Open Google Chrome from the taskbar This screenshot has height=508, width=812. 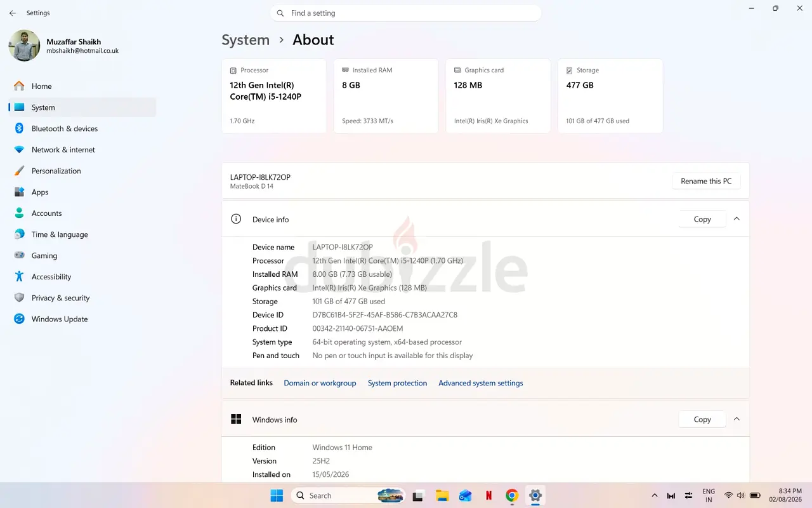coord(512,495)
